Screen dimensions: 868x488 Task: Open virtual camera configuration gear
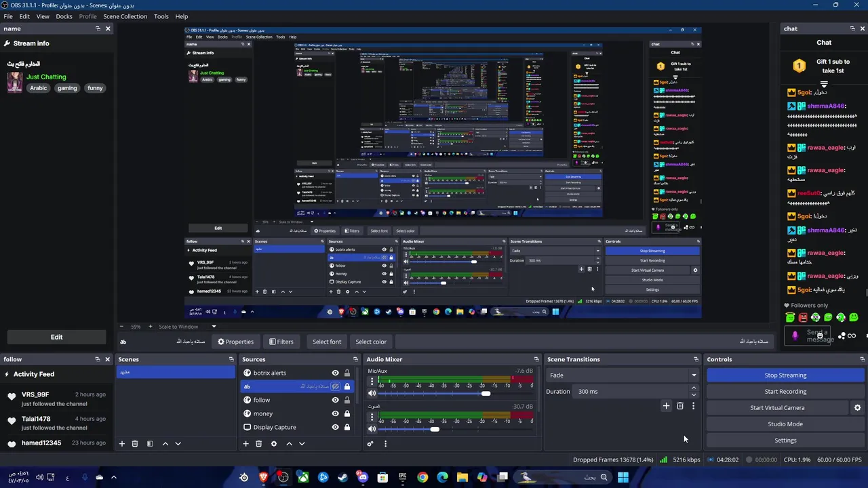click(857, 408)
